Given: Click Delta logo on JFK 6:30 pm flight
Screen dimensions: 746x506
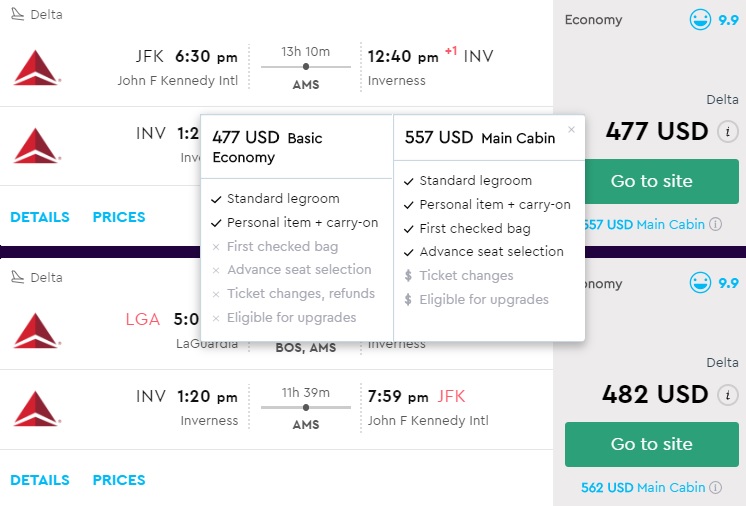Looking at the screenshot, I should [x=37, y=67].
